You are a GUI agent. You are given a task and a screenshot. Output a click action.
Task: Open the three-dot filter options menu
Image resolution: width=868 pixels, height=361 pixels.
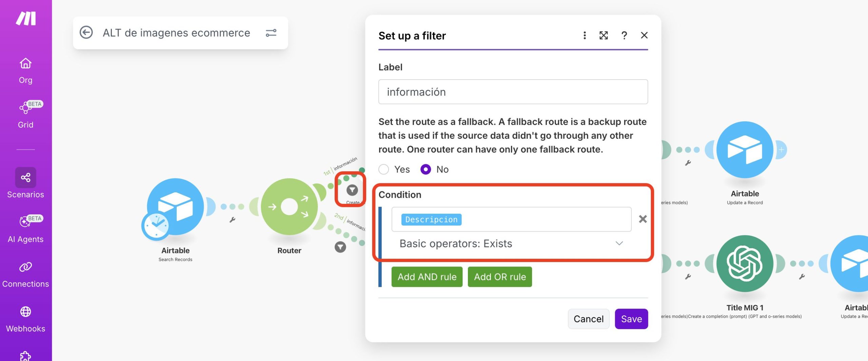(x=585, y=35)
